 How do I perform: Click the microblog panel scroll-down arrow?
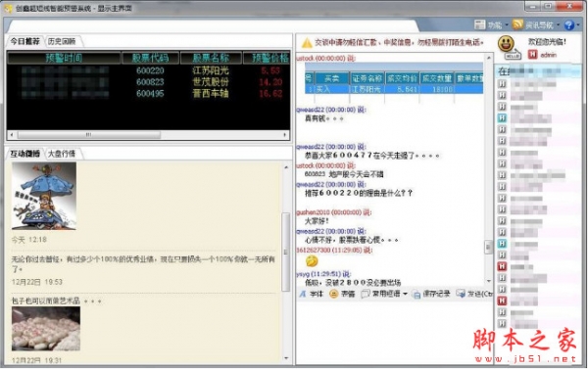click(286, 358)
